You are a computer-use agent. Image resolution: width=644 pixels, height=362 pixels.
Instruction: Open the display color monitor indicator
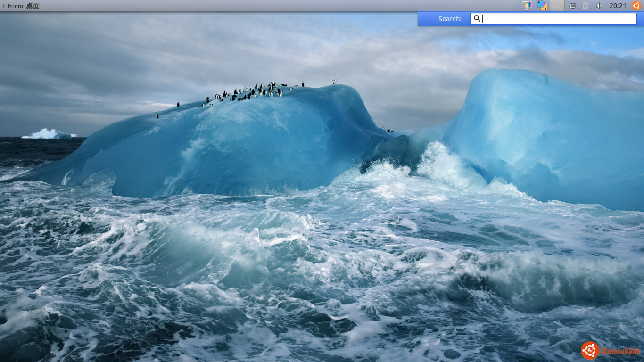coord(527,6)
